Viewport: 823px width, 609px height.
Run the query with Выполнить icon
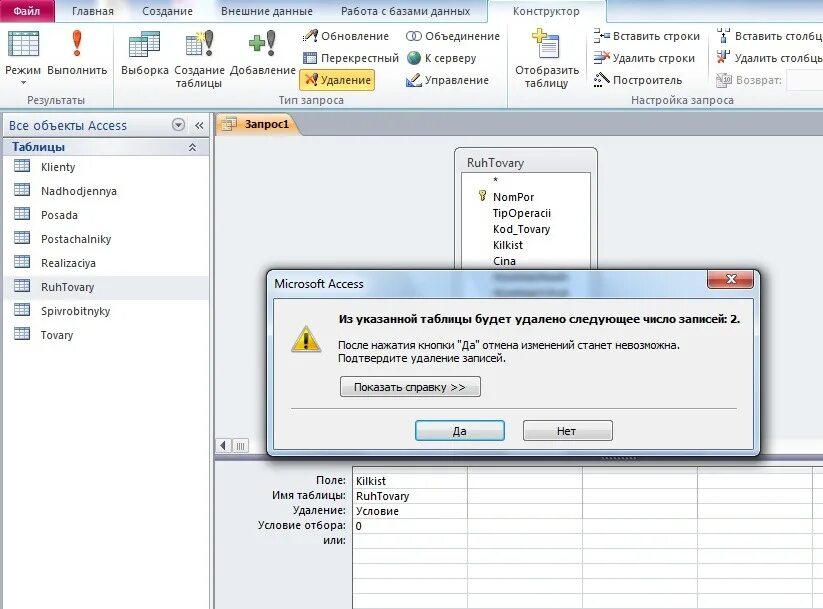pyautogui.click(x=77, y=44)
